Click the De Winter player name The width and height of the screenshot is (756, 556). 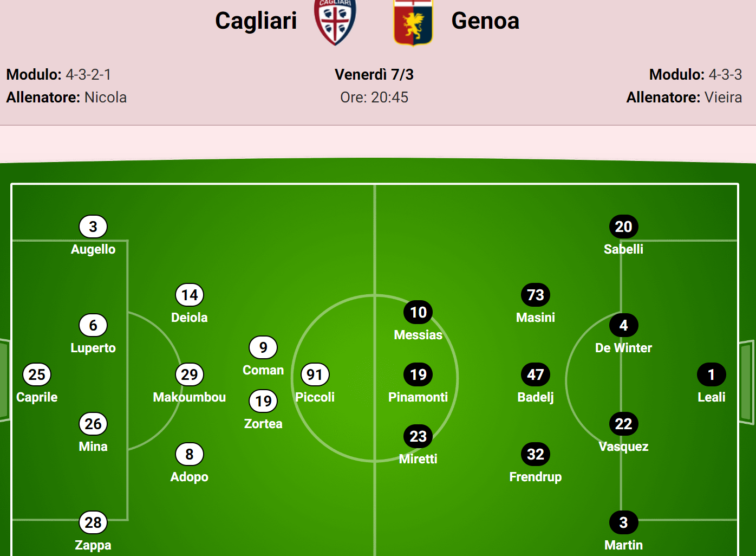(623, 348)
